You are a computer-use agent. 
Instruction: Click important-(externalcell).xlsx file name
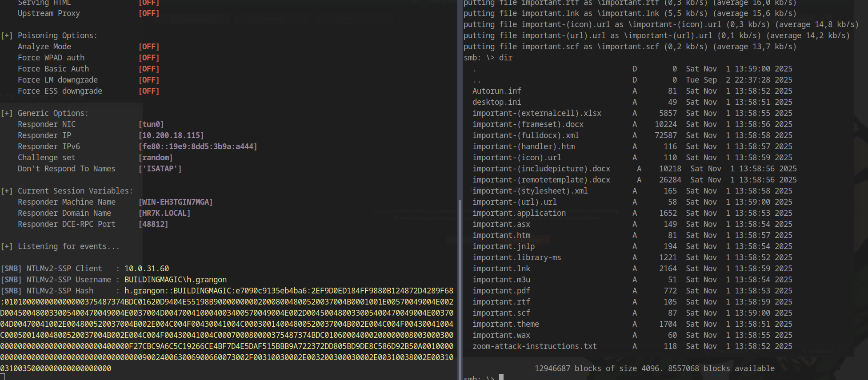[537, 113]
